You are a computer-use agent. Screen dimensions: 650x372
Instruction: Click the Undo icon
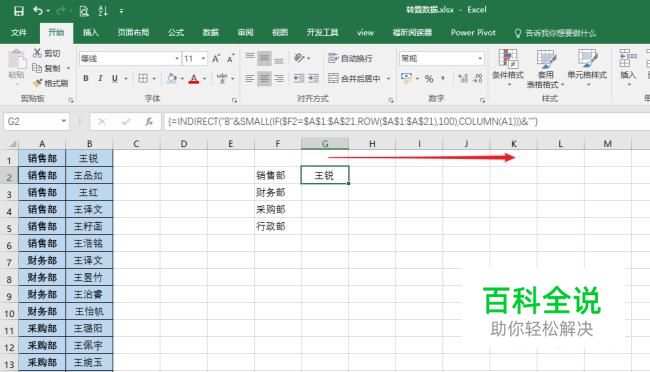tap(38, 11)
